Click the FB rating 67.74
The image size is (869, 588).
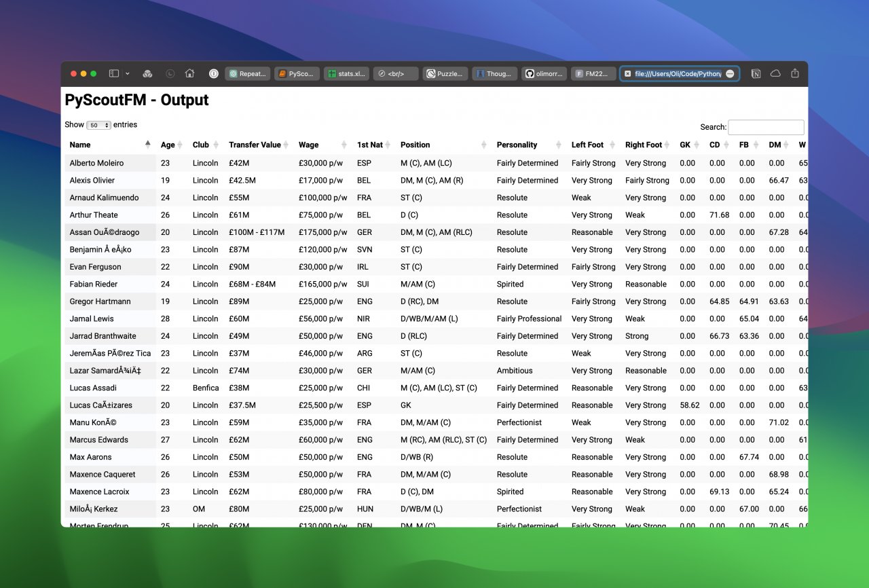tap(750, 457)
